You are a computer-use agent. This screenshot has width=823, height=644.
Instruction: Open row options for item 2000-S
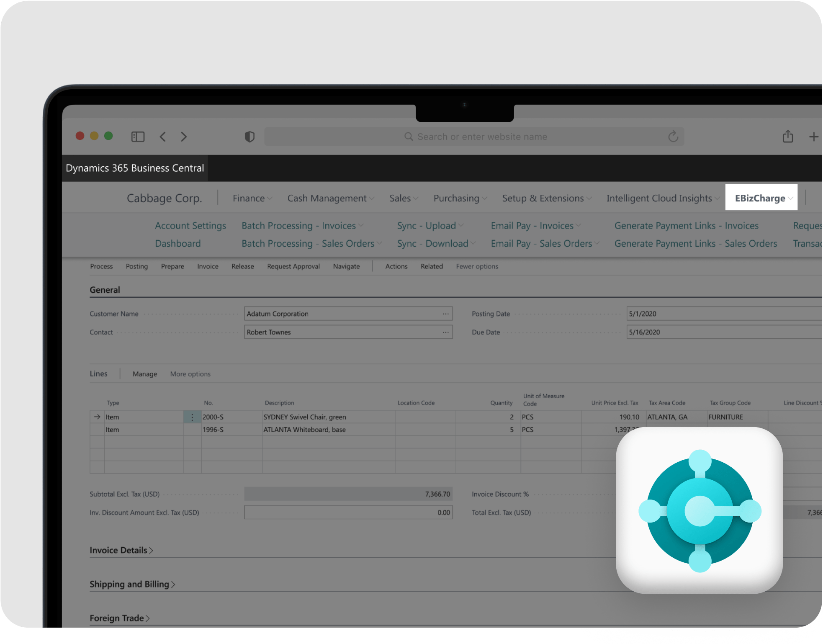click(192, 417)
